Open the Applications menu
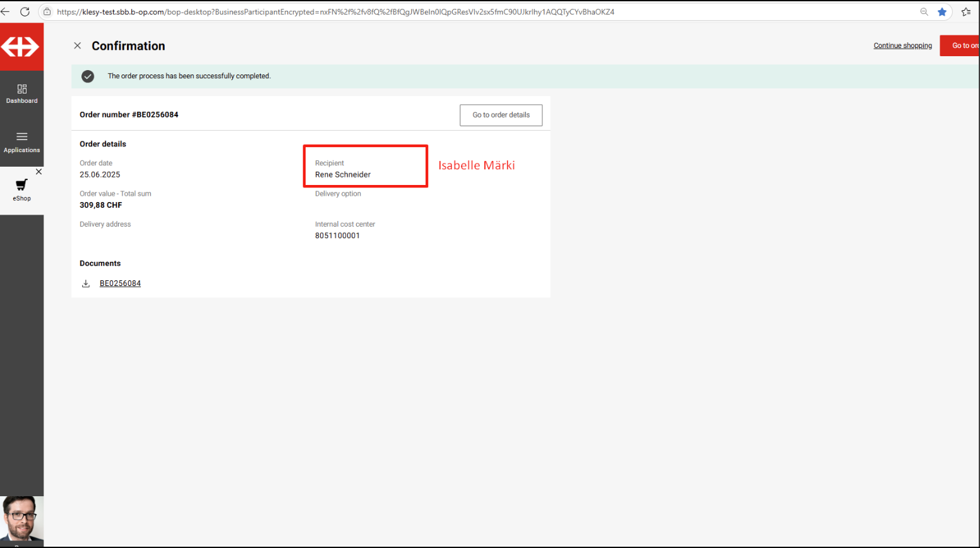The height and width of the screenshot is (548, 980). (x=21, y=142)
